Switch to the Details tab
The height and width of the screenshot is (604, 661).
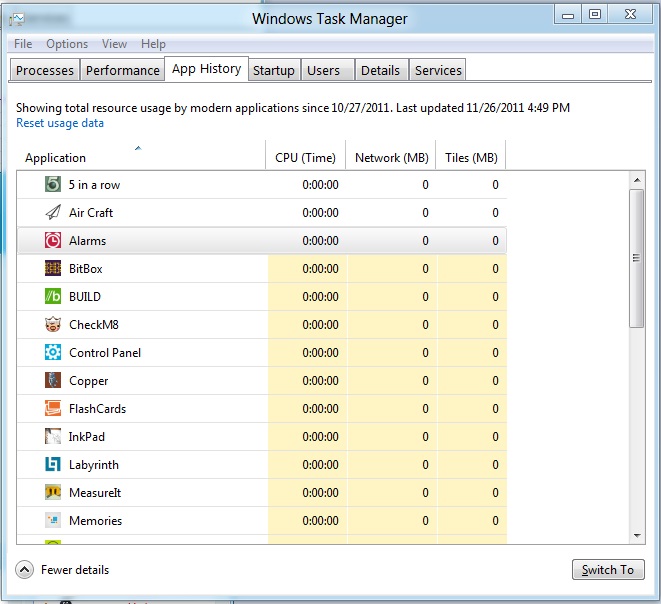click(382, 70)
